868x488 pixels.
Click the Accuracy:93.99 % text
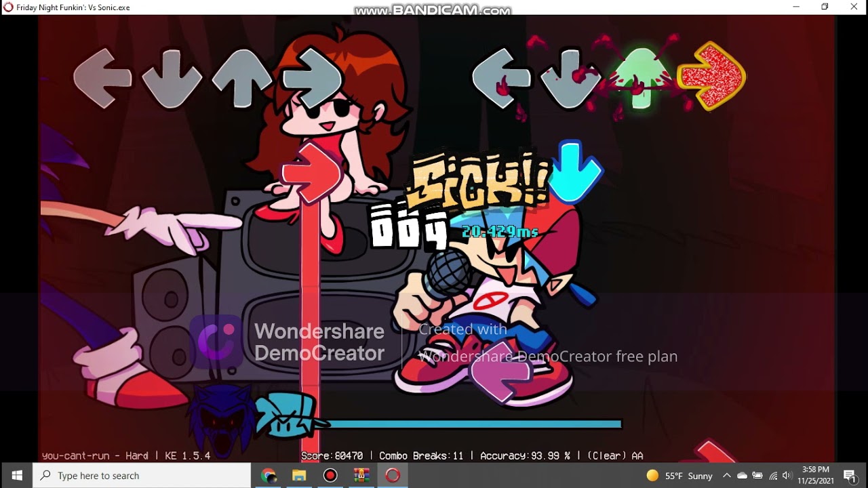click(x=526, y=456)
